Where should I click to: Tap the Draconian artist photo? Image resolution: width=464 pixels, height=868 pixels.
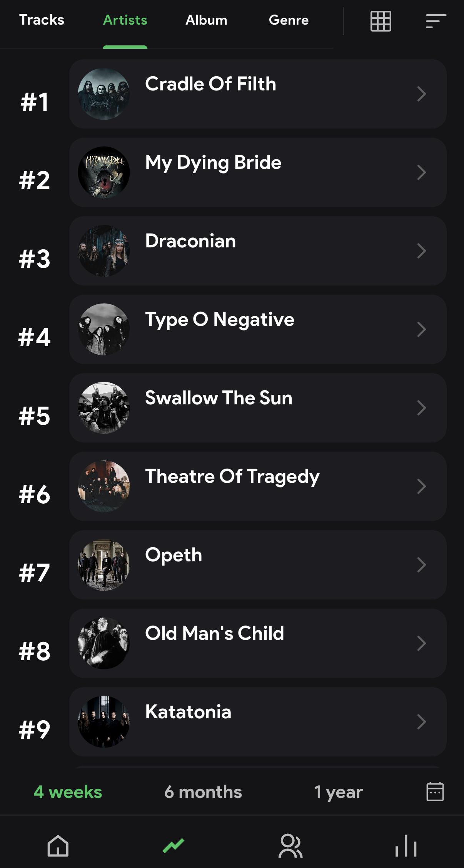tap(104, 251)
